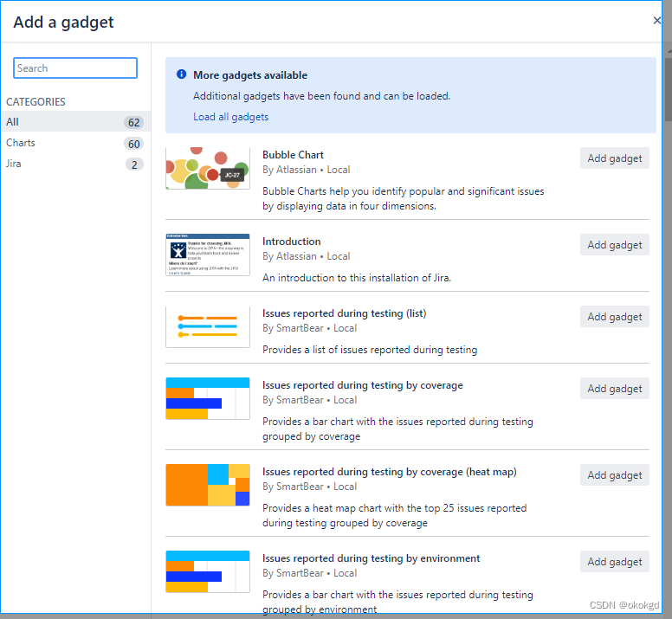Click the '(heat map)' gadget title
The height and width of the screenshot is (619, 672).
pos(390,472)
